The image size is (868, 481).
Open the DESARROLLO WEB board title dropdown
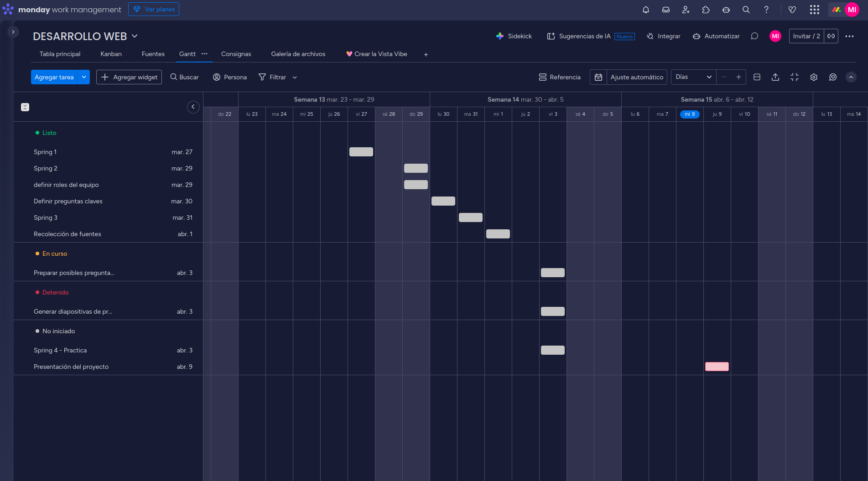click(135, 36)
